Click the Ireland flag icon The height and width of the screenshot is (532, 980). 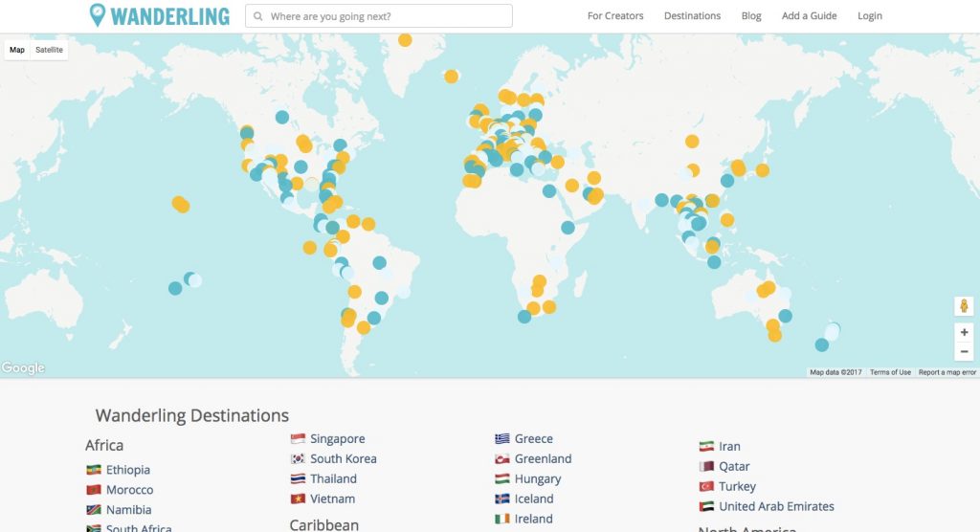pyautogui.click(x=502, y=519)
